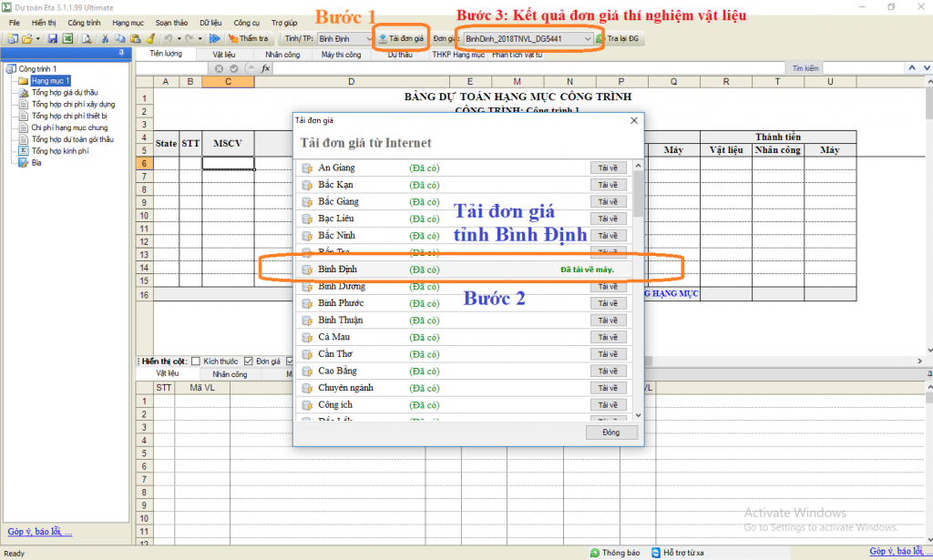Click the Góp ý, báo lỗi link
Screen dimensions: 933x560
(39, 532)
